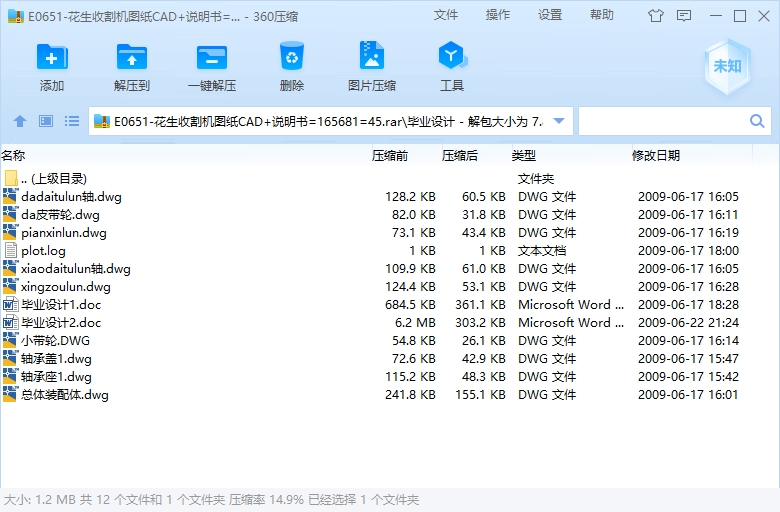Click the dadaitulun轴.dwg file icon

coord(10,196)
